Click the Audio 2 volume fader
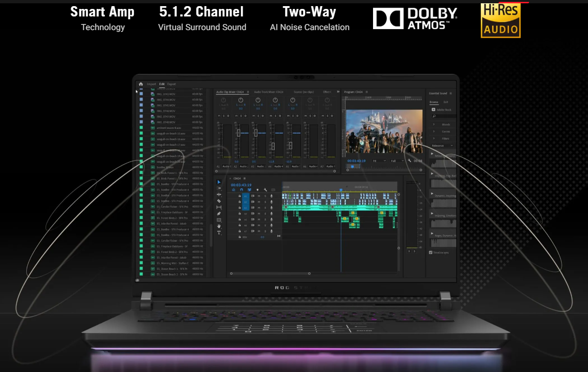Image resolution: width=588 pixels, height=372 pixels. point(238,133)
